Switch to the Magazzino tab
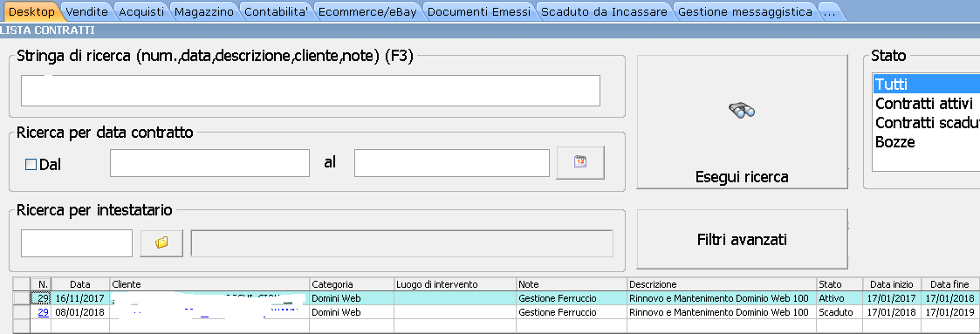980x334 pixels. [x=204, y=11]
